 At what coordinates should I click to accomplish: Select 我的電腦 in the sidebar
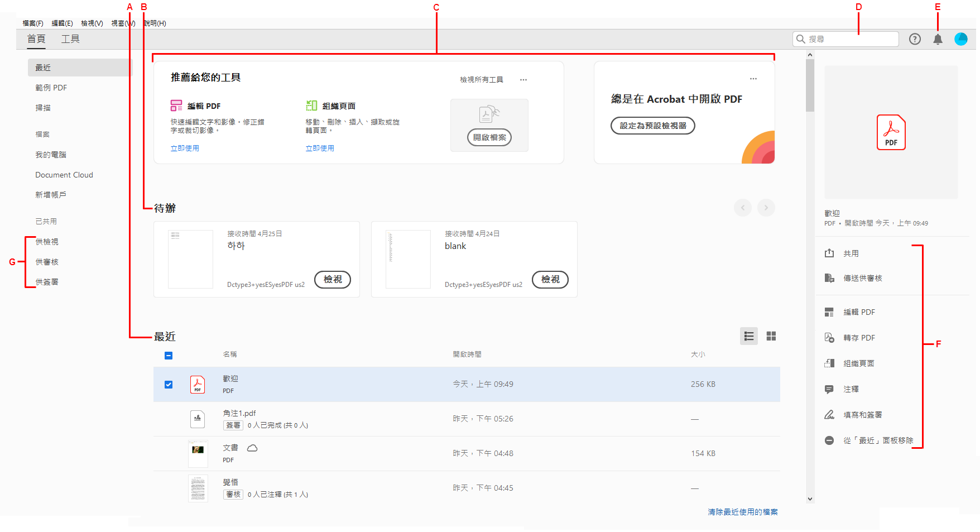coord(51,155)
